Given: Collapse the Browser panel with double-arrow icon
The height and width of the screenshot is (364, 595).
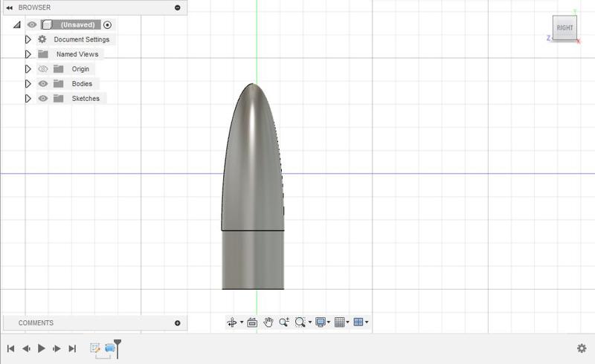Looking at the screenshot, I should (9, 7).
